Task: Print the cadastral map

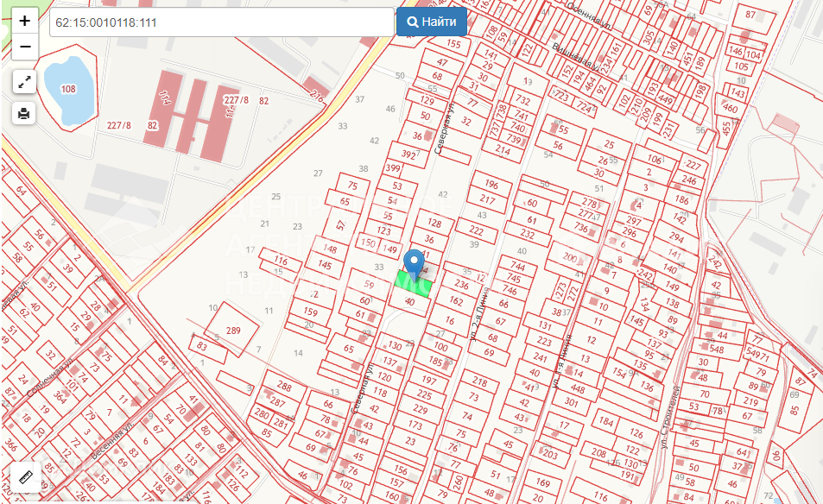Action: pos(24,113)
